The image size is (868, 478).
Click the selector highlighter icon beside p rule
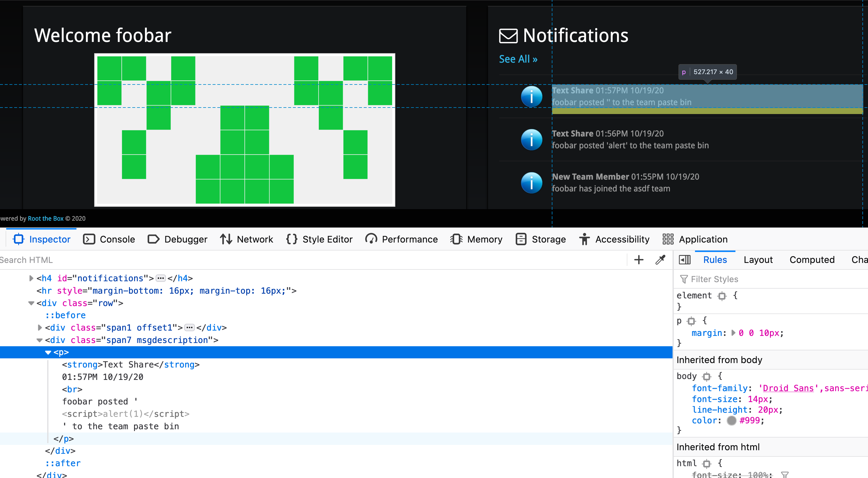point(691,321)
